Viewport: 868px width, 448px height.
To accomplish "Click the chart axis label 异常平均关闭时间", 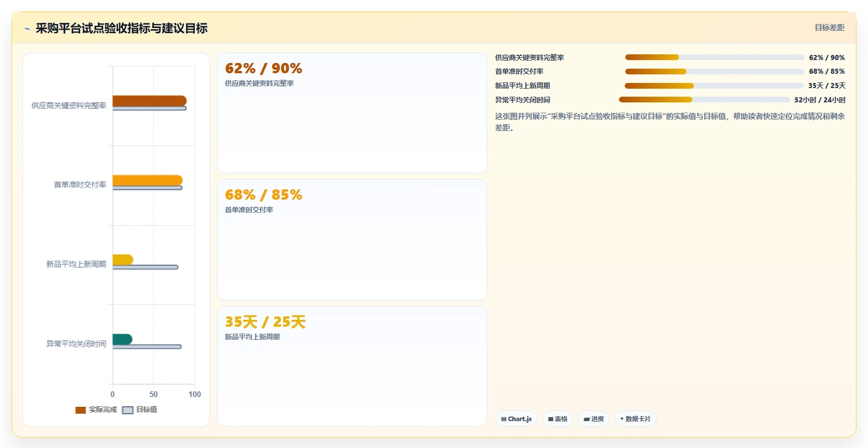I will 76,344.
